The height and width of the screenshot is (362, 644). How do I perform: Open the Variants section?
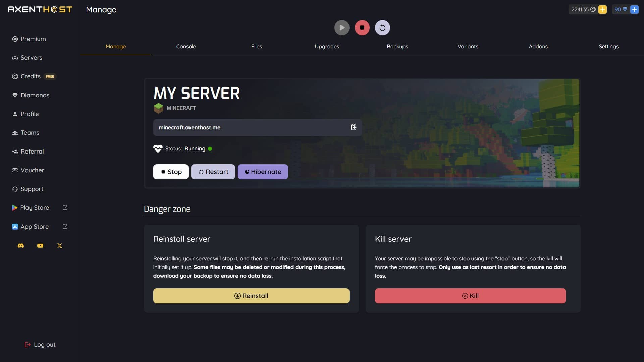coord(468,46)
